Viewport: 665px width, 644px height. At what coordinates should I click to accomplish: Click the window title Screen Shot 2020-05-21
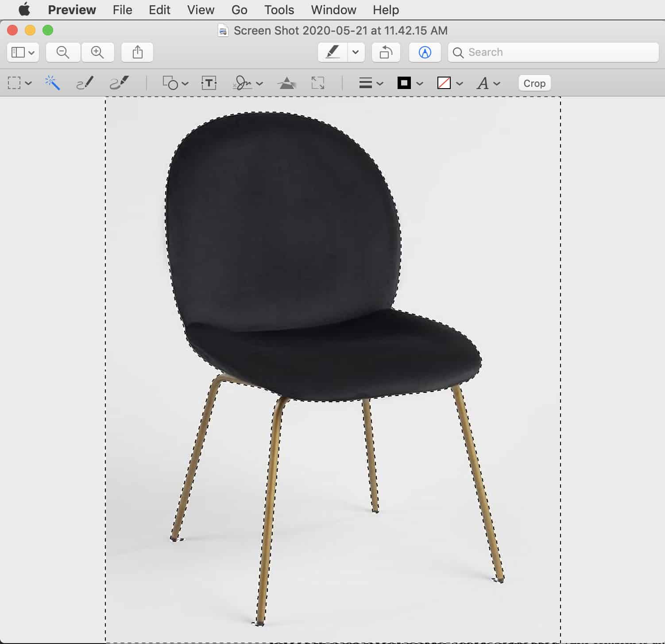pyautogui.click(x=340, y=31)
